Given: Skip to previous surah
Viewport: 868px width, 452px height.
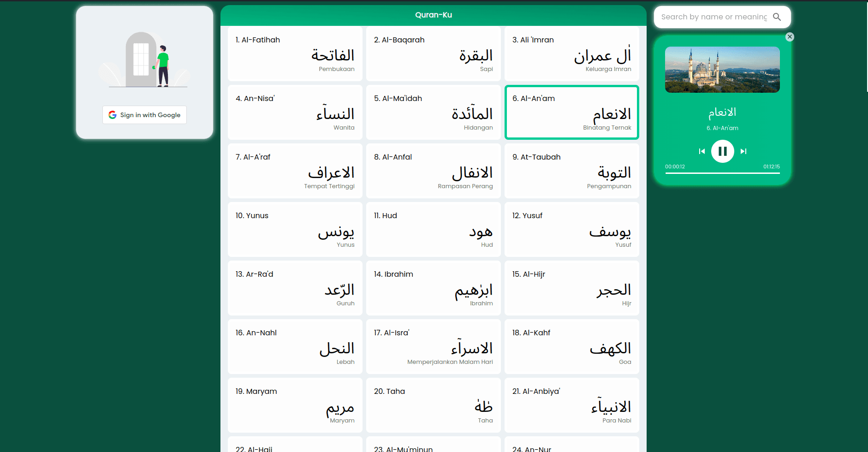Looking at the screenshot, I should (702, 151).
